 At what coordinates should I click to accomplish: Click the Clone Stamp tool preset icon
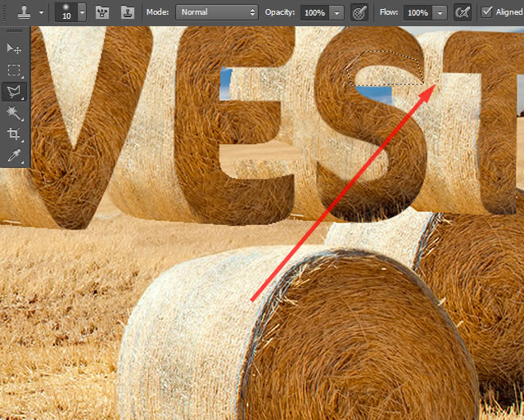[24, 12]
